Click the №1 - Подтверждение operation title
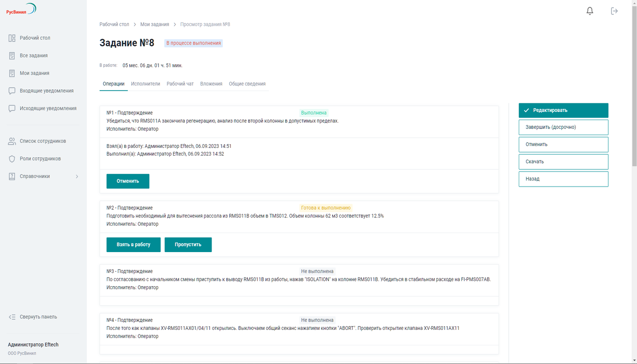The image size is (637, 364). click(x=130, y=113)
